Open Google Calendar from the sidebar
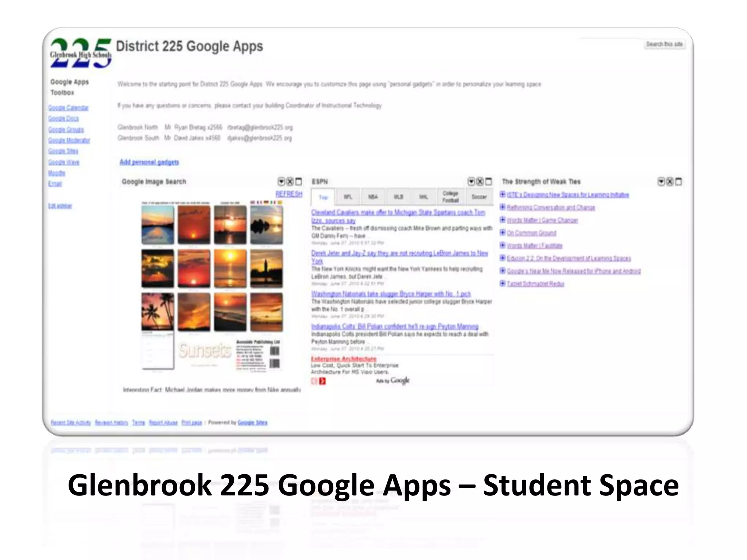 point(68,108)
